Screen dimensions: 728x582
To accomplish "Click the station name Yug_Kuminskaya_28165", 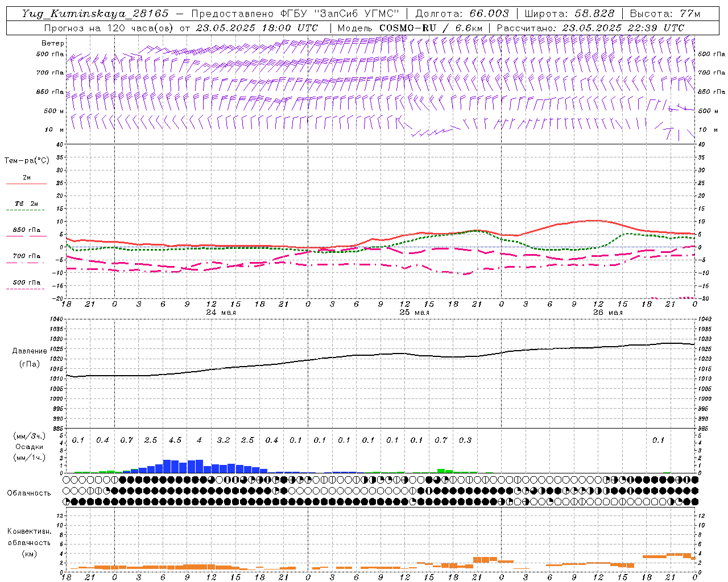I will coord(95,14).
